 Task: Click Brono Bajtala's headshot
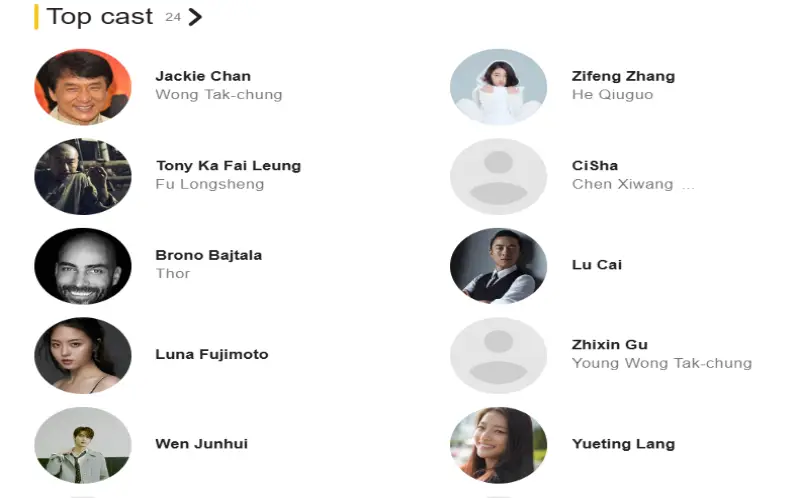coord(83,266)
